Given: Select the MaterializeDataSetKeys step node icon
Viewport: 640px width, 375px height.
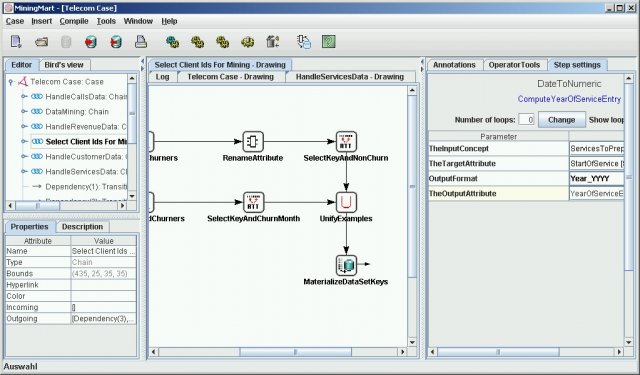Looking at the screenshot, I should tap(346, 265).
